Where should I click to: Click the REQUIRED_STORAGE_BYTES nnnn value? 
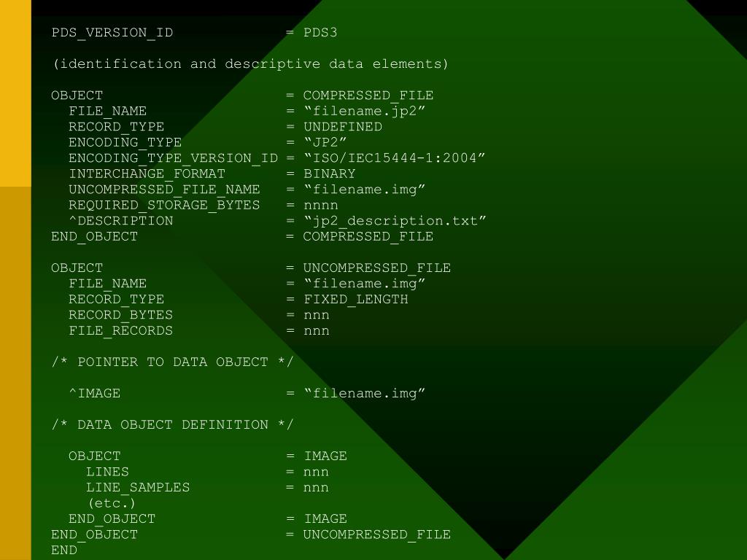point(321,206)
